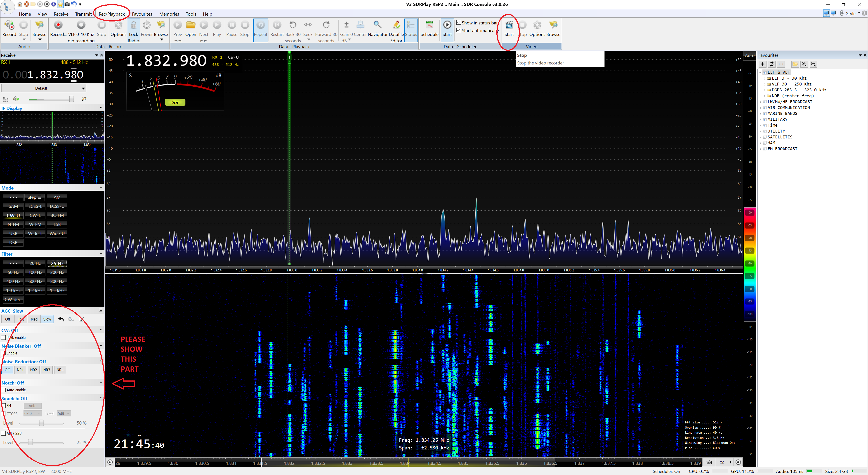Viewport: 868px width, 475px height.
Task: Open the Favourites ribbon tab
Action: pos(142,14)
